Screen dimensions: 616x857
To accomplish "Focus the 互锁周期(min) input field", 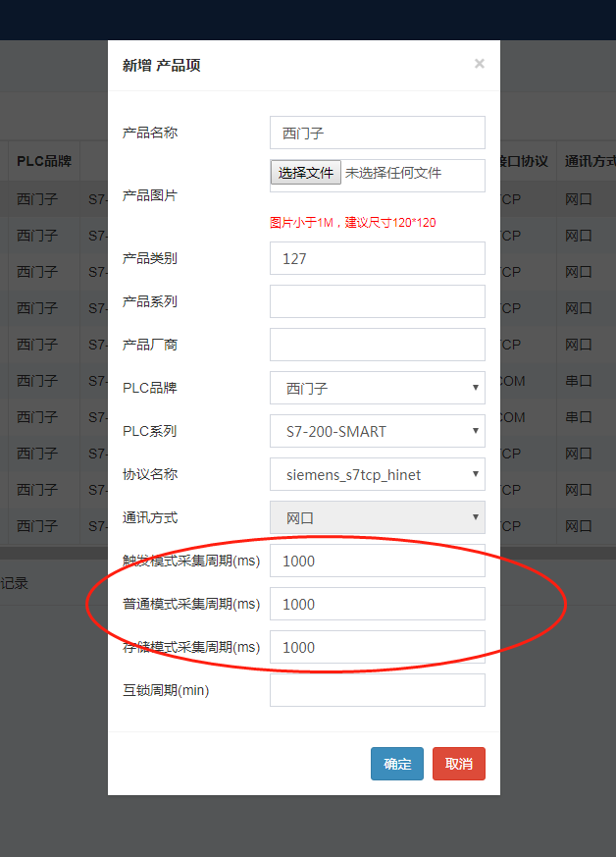I will pos(377,690).
